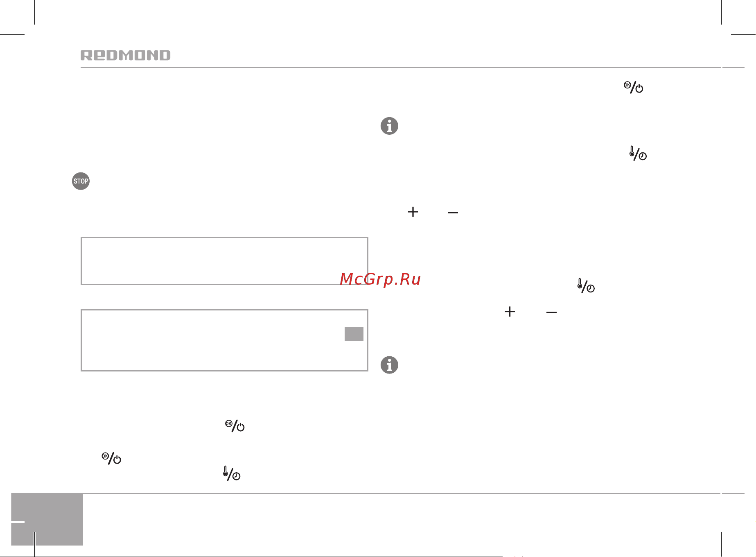Click plus sign closest to the lower info icon
Viewport: 756px width, 557px height.
tap(510, 312)
